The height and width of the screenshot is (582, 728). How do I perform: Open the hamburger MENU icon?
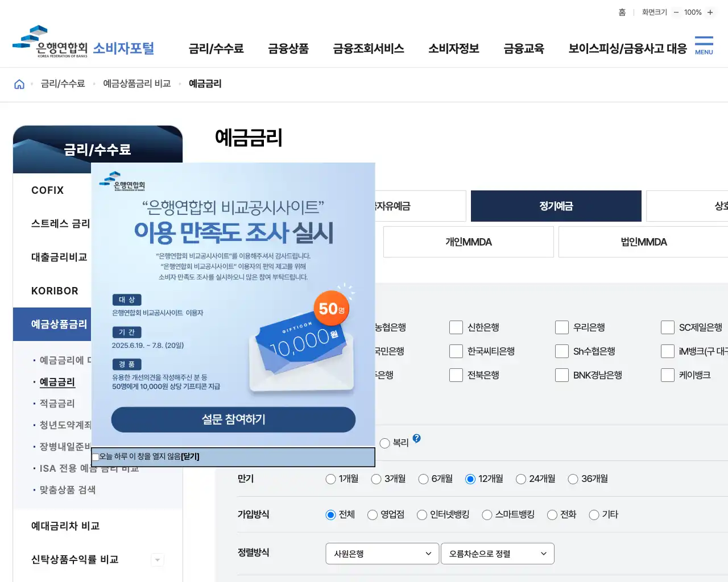point(704,45)
